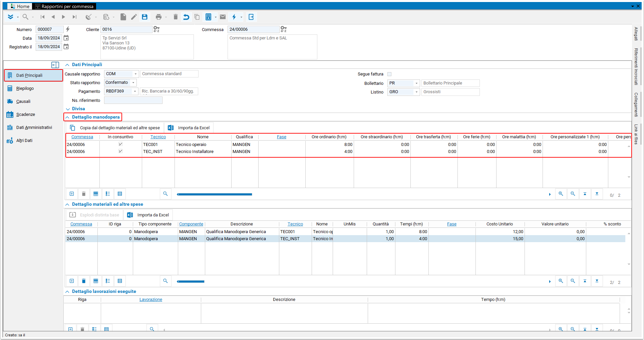Screen dimensions: 644x340
Task: Click Importa da Excel in manodopera section
Action: click(189, 128)
